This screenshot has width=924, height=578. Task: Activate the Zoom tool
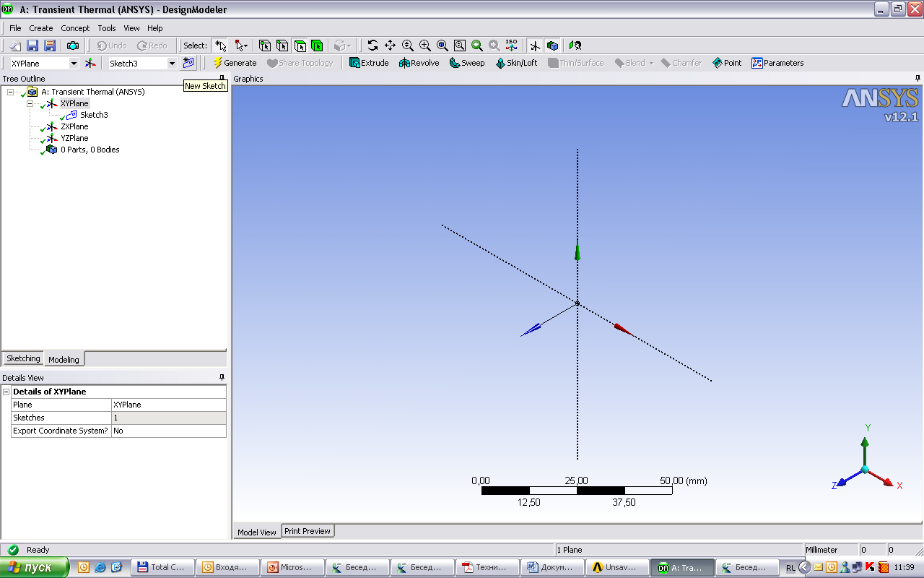[x=407, y=46]
